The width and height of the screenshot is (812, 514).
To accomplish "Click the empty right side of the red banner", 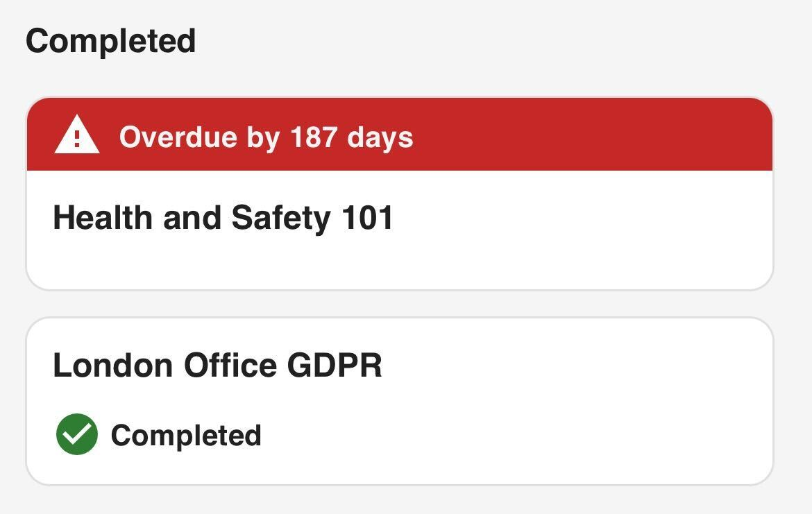I will click(x=625, y=135).
